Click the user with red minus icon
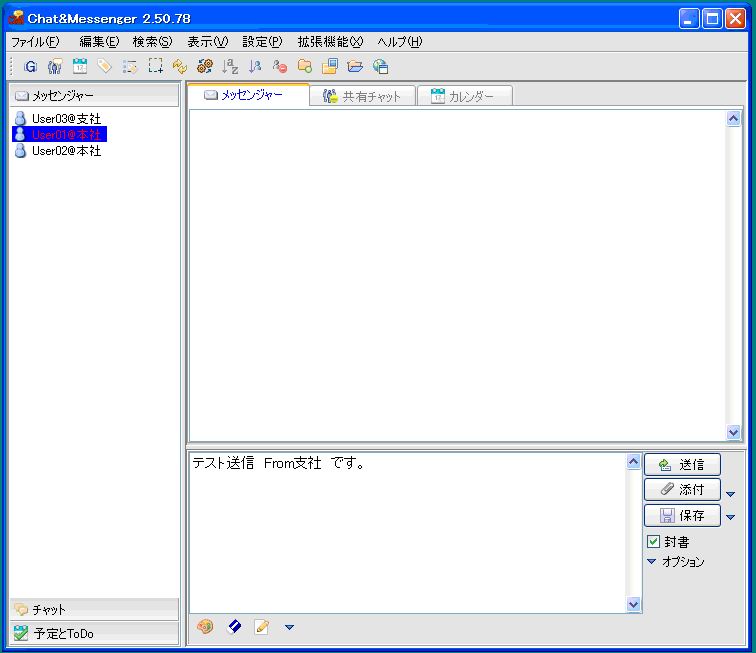 click(280, 66)
